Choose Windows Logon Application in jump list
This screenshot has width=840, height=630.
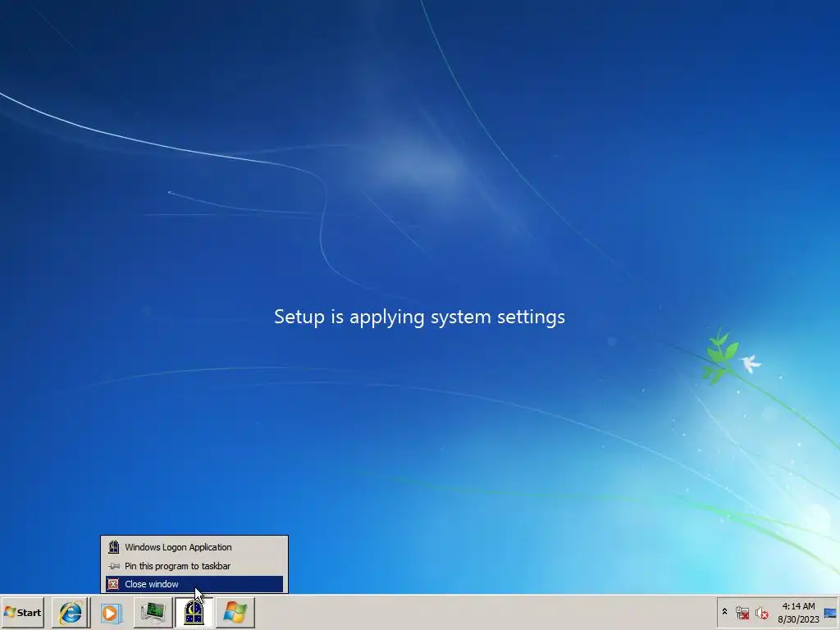[194, 547]
